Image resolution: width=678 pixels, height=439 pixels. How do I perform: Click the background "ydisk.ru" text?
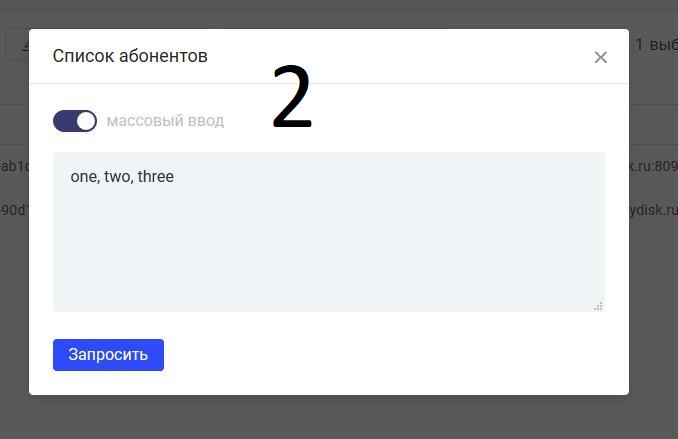[x=654, y=210]
